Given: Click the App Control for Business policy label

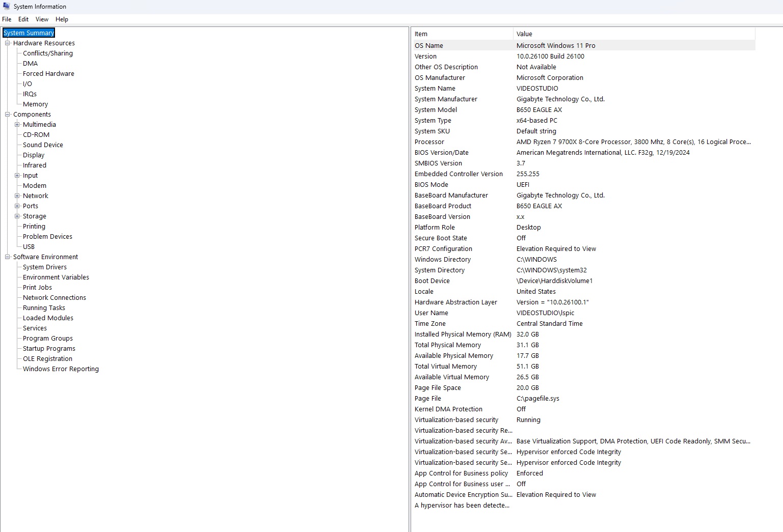Looking at the screenshot, I should coord(461,473).
